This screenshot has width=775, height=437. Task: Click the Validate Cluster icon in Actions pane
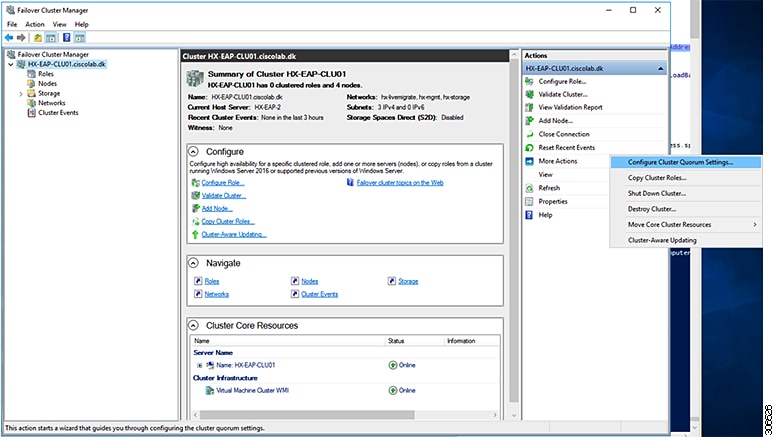pyautogui.click(x=530, y=94)
